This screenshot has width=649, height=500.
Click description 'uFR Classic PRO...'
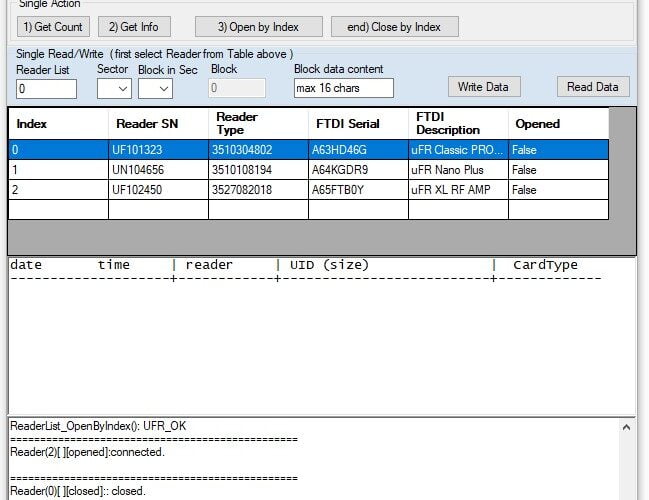[x=458, y=149]
